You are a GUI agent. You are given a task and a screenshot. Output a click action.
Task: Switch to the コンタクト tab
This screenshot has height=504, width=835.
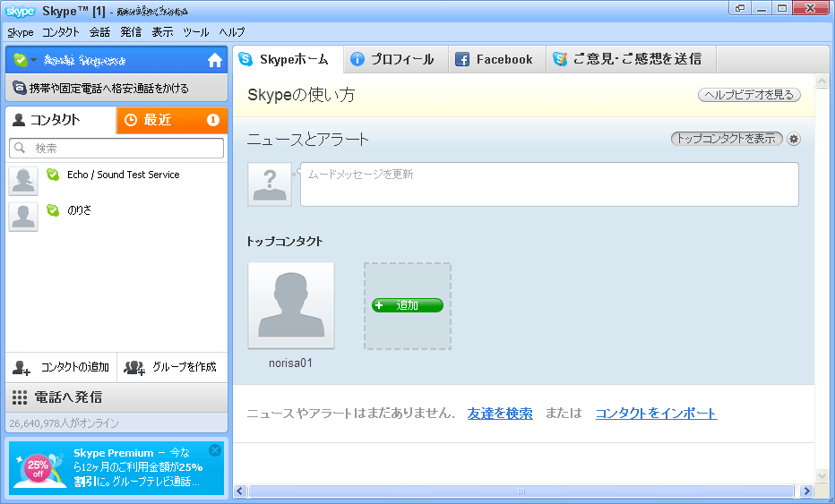tap(61, 120)
